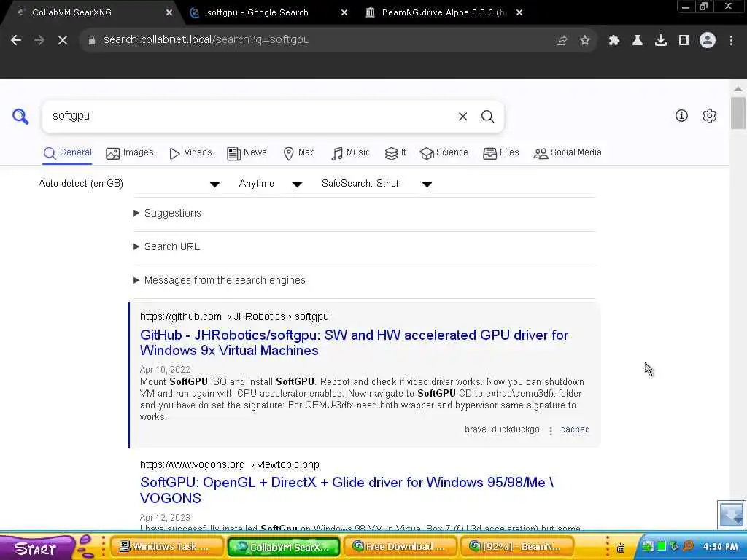Click the forward navigation arrow
This screenshot has height=560, width=747.
tap(39, 41)
